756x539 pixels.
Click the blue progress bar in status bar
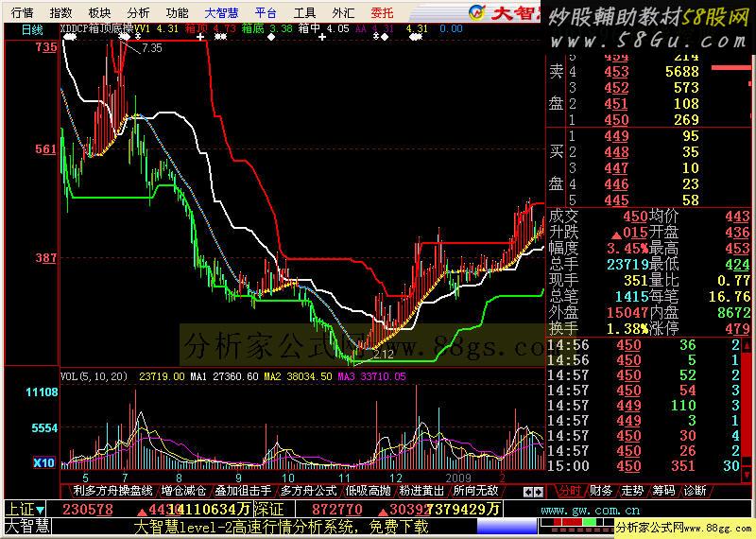(x=507, y=527)
